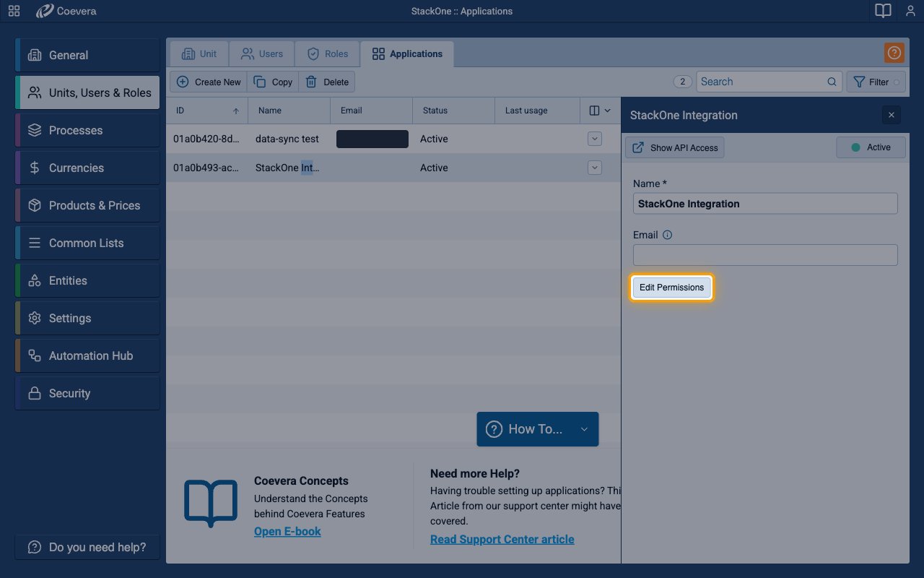Open Settings in the sidebar
The height and width of the screenshot is (578, 924).
tap(87, 318)
